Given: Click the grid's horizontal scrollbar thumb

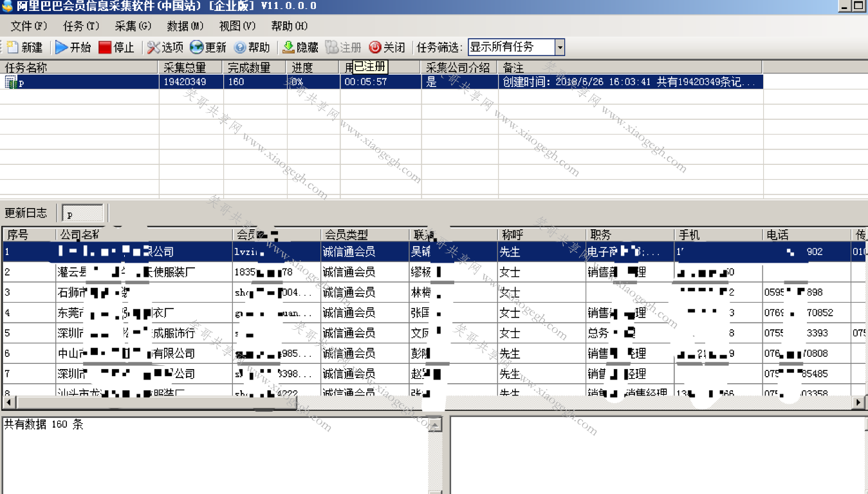Looking at the screenshot, I should pos(156,403).
